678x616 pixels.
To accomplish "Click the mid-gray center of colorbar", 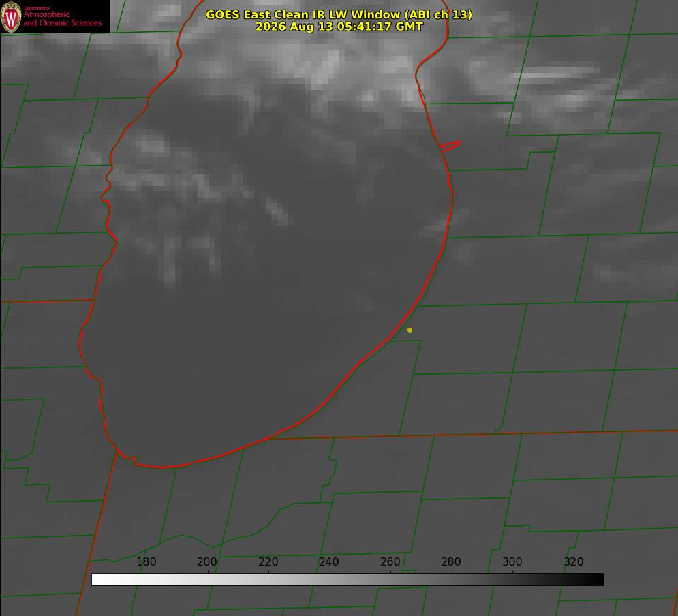I will click(348, 580).
